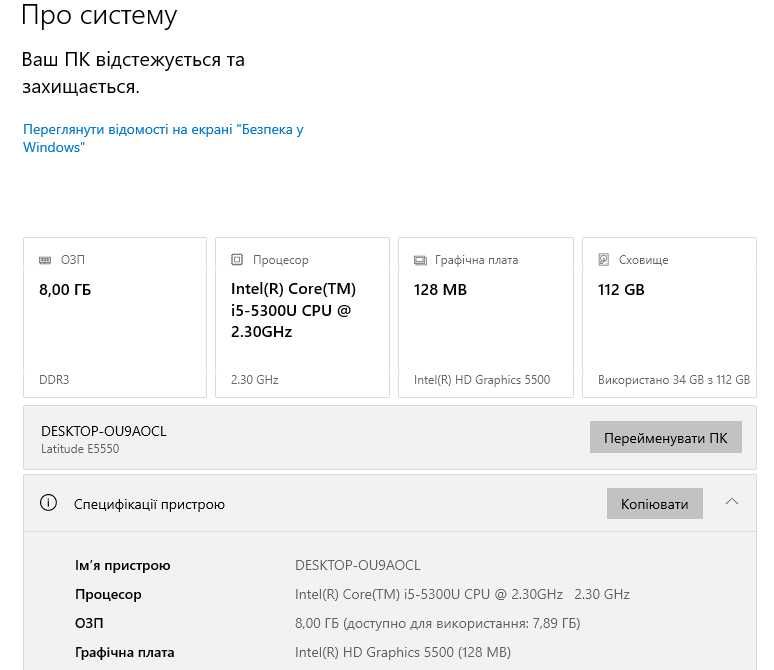Click the ОЗП row label in specifications
The image size is (774, 670).
(x=89, y=623)
